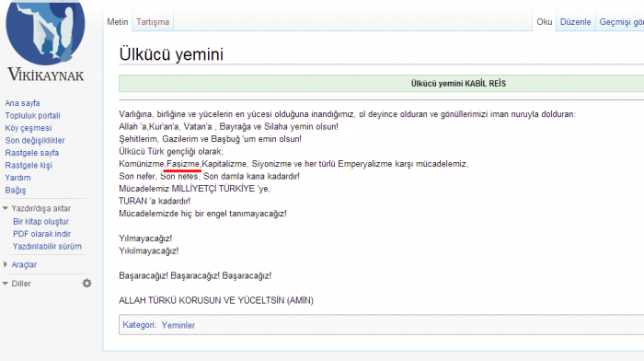Open the Topluluk portalı link
The height and width of the screenshot is (361, 644).
[32, 115]
